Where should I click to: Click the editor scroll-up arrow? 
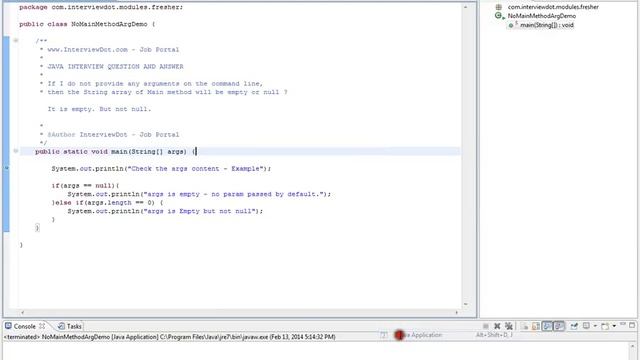pyautogui.click(x=465, y=7)
